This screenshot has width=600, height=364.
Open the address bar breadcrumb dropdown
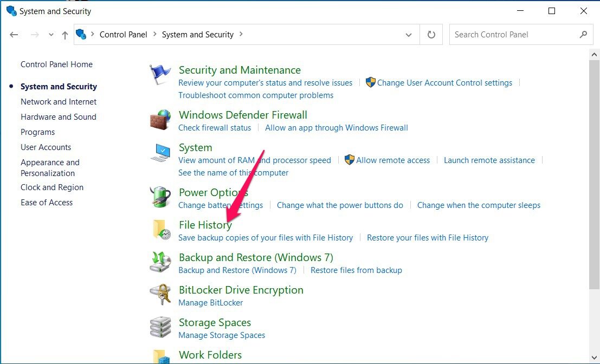(409, 34)
